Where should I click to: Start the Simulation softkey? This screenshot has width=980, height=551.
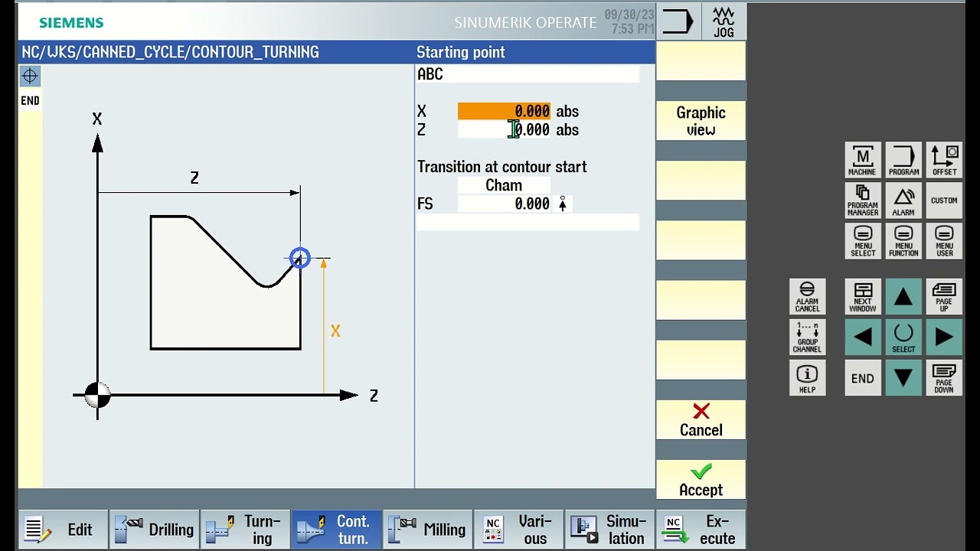[609, 530]
